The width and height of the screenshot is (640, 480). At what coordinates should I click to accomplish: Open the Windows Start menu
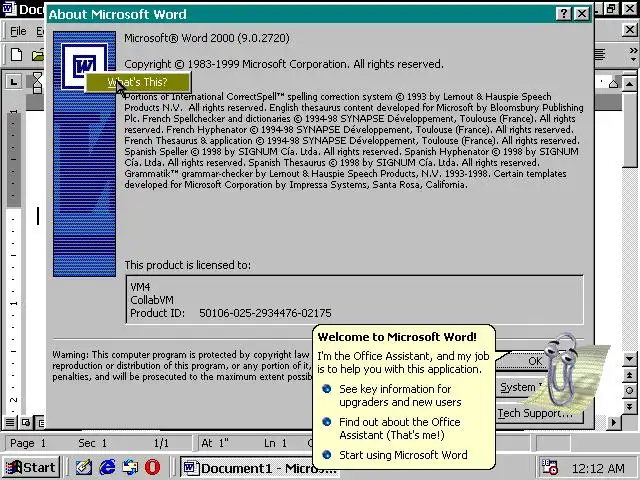click(31, 467)
